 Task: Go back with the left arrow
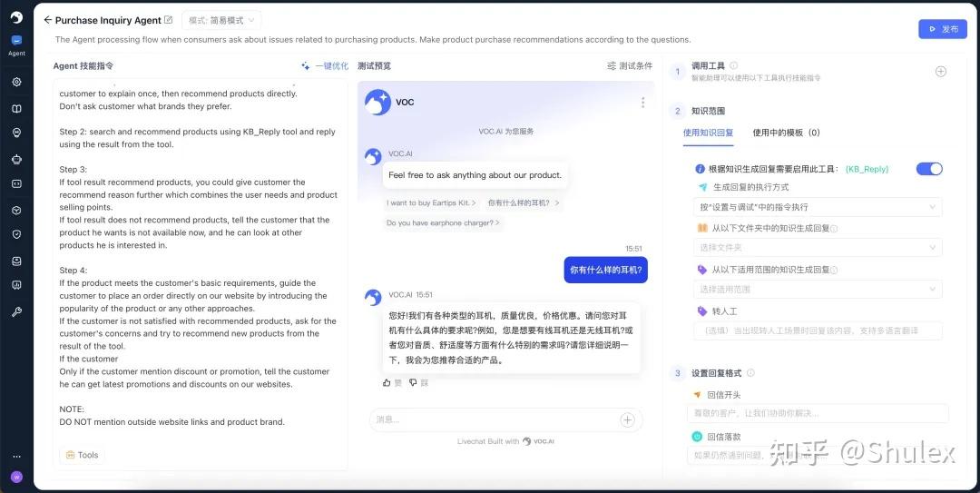click(x=47, y=20)
